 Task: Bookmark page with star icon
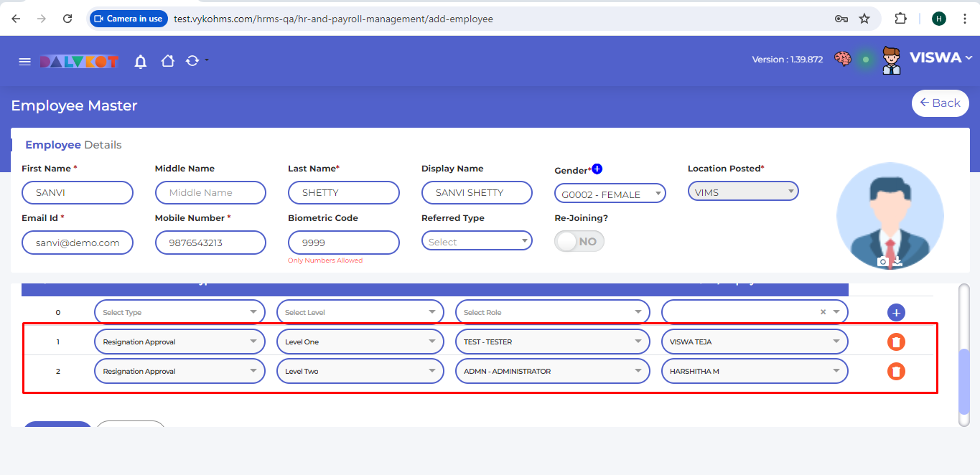click(x=864, y=19)
